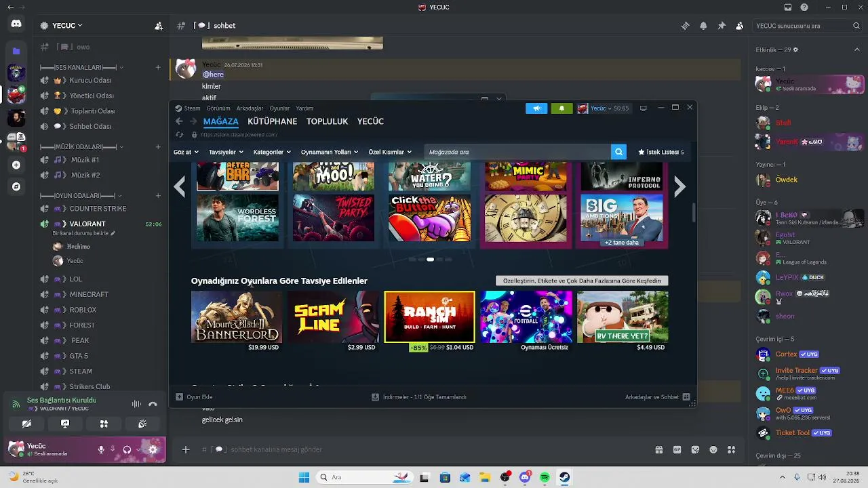Image resolution: width=868 pixels, height=488 pixels.
Task: Expand the Kategoriler store dropdown
Action: coord(272,152)
